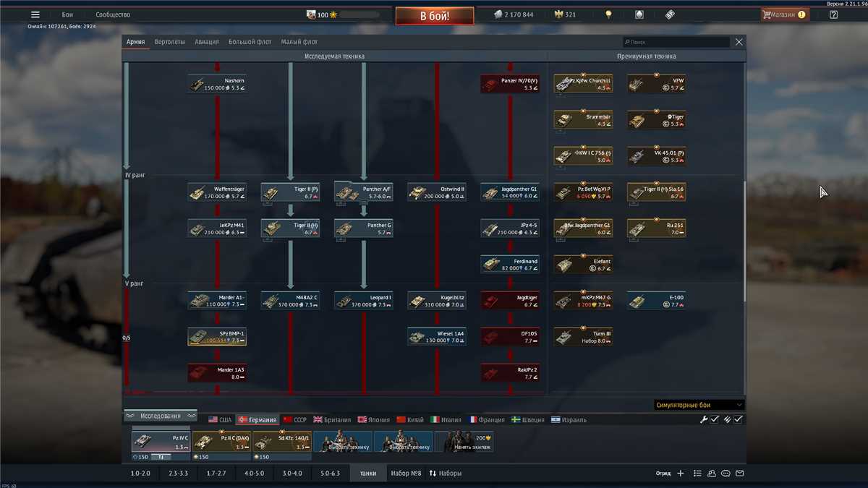Select the Pz.IV C crew slot

pyautogui.click(x=161, y=441)
